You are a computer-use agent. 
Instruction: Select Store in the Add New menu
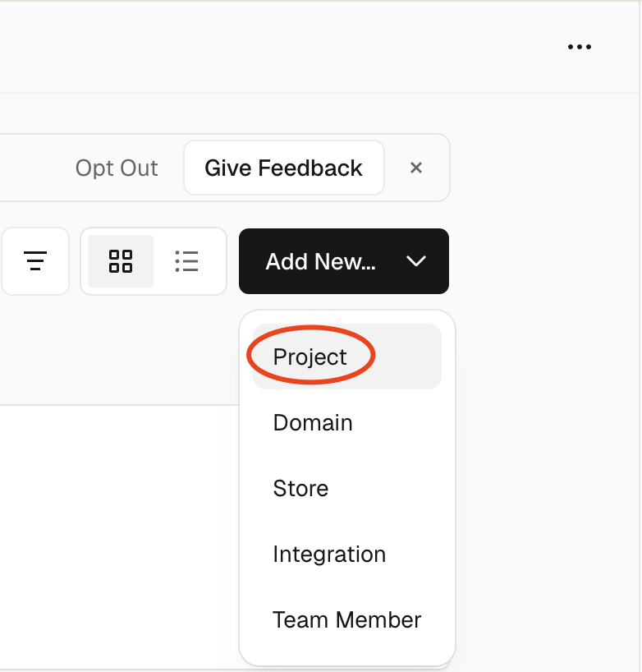click(x=300, y=488)
